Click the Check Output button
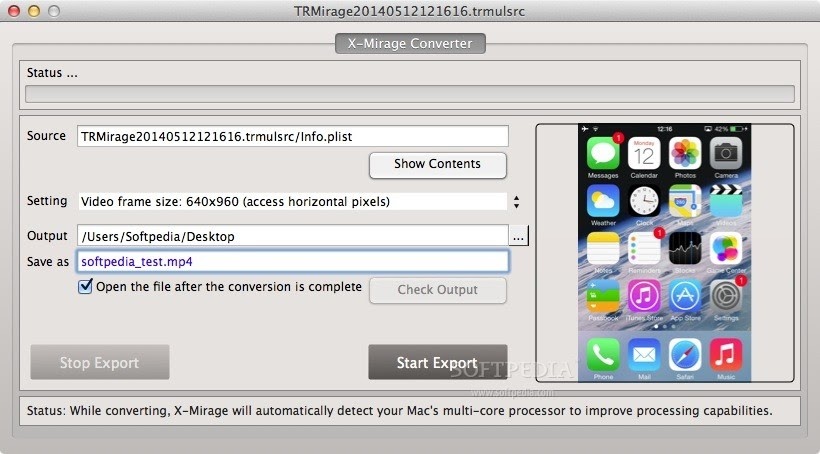 tap(438, 290)
